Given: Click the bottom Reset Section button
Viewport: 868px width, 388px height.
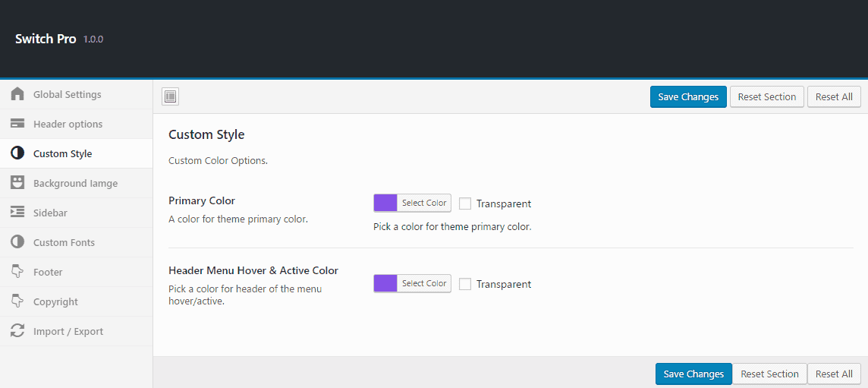Looking at the screenshot, I should (x=769, y=374).
